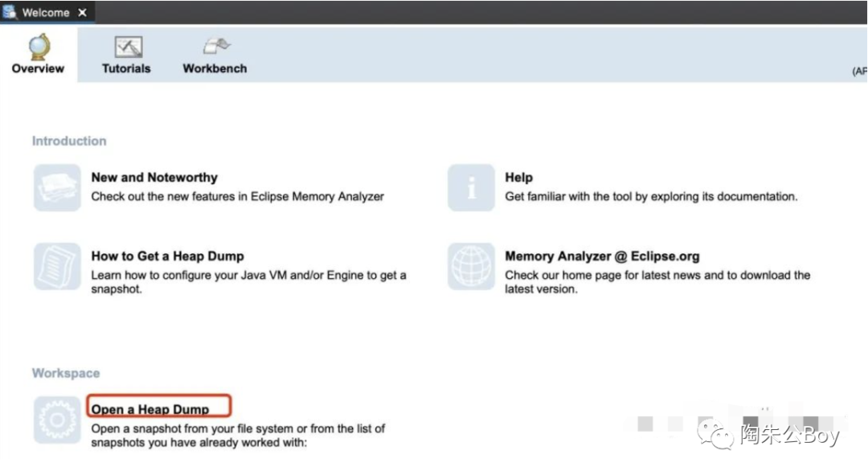868x475 pixels.
Task: Click the Overview globe icon
Action: [39, 47]
